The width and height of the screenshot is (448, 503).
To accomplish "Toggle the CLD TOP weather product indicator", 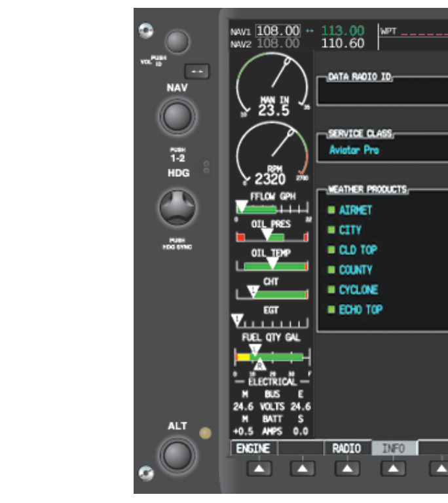I will tap(331, 250).
